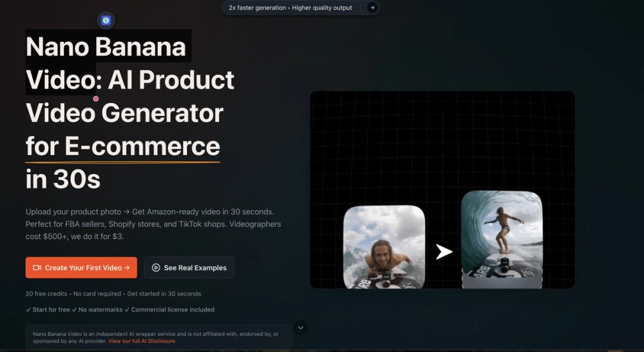Image resolution: width=644 pixels, height=352 pixels.
Task: Click the Create Your First Video button
Action: coord(81,268)
